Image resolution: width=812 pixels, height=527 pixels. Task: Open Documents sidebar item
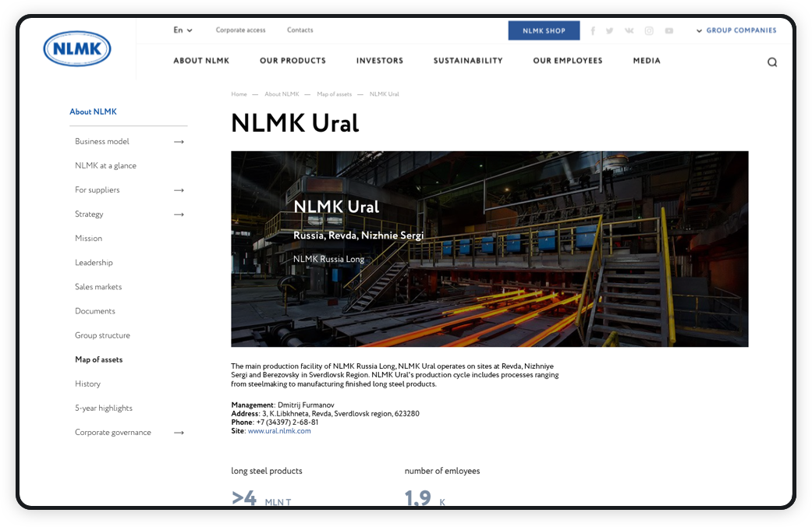pos(94,312)
